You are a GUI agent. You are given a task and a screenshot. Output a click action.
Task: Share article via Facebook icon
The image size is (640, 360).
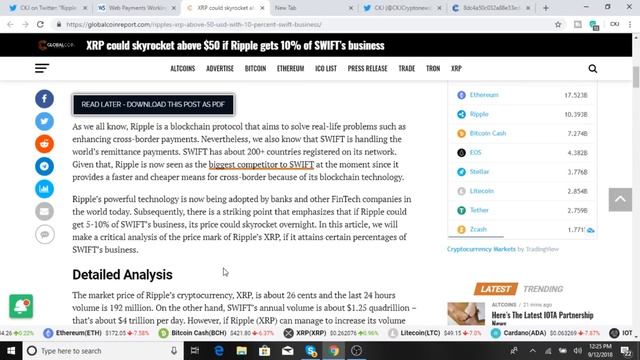click(44, 99)
